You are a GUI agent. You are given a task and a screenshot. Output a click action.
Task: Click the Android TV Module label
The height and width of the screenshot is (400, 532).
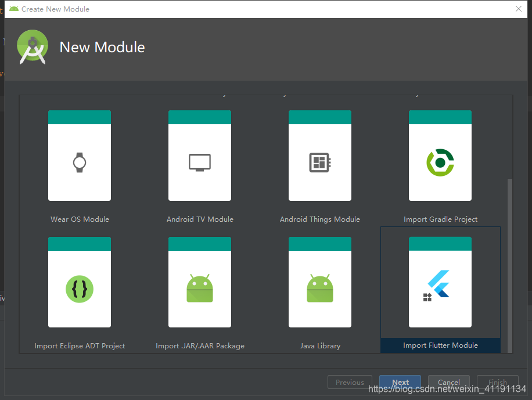tap(200, 219)
